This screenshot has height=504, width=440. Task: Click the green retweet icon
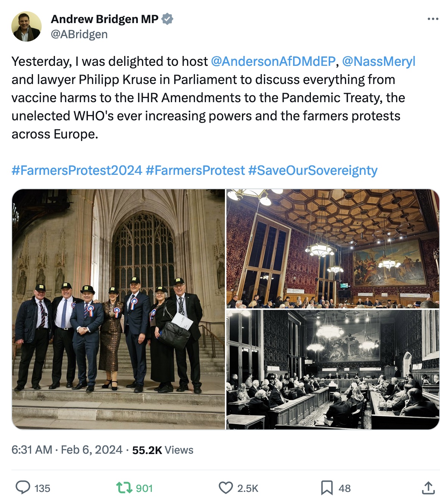[123, 487]
